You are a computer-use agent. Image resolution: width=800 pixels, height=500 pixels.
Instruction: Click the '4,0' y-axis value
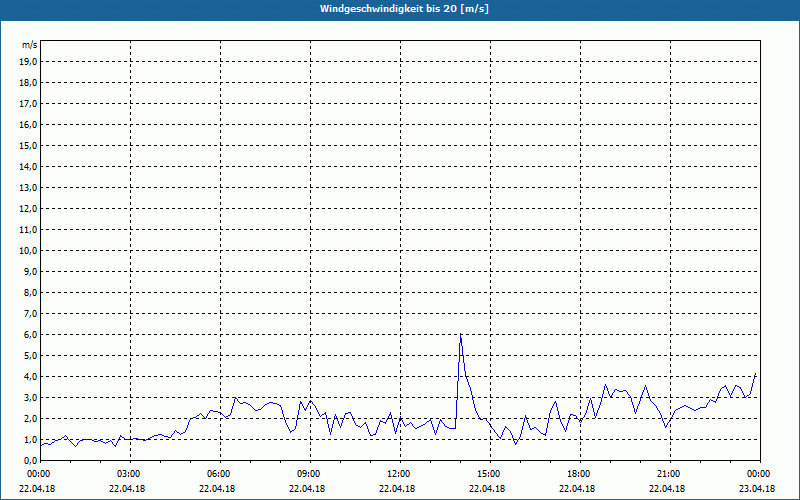30,377
